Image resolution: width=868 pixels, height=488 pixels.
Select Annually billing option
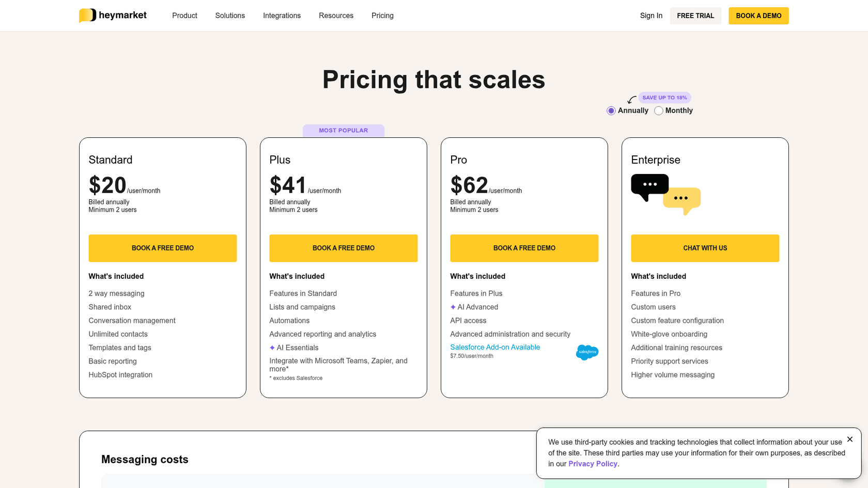click(x=611, y=111)
